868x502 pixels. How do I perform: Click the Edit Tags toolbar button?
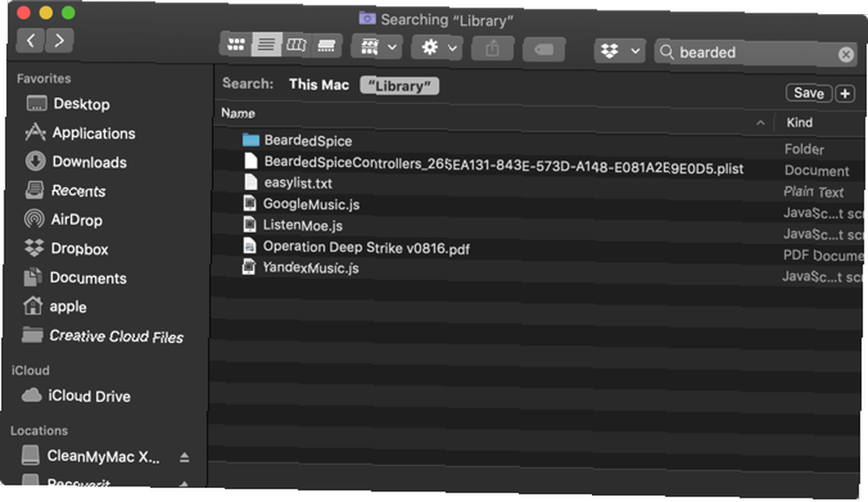click(543, 50)
